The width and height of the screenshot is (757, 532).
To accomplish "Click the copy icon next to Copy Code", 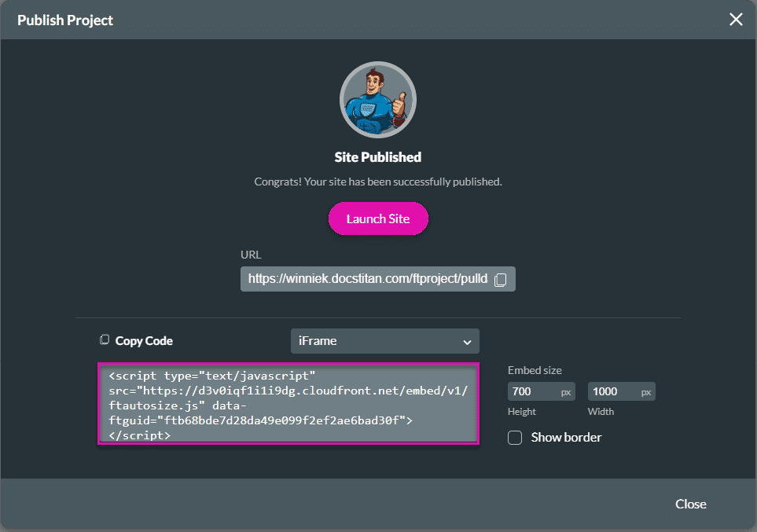I will point(106,340).
